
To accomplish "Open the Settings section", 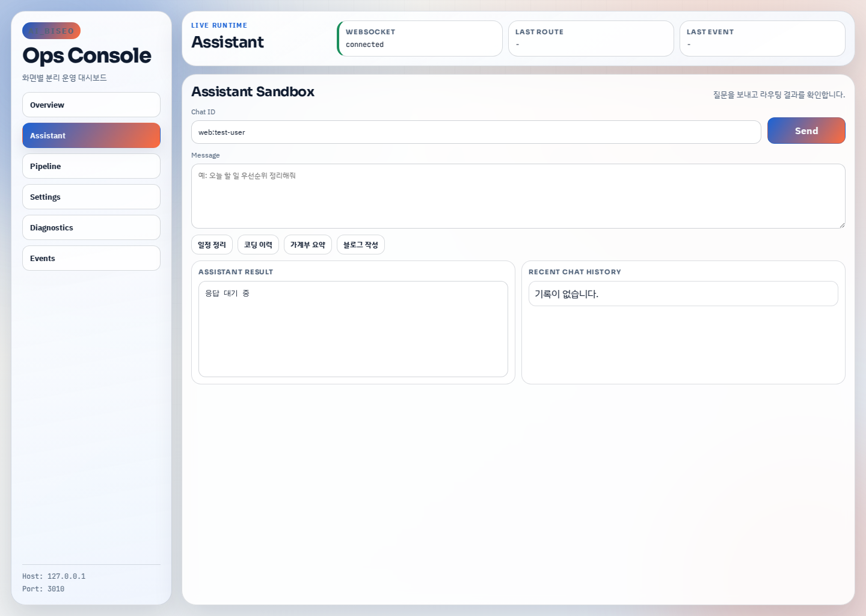I will (91, 197).
